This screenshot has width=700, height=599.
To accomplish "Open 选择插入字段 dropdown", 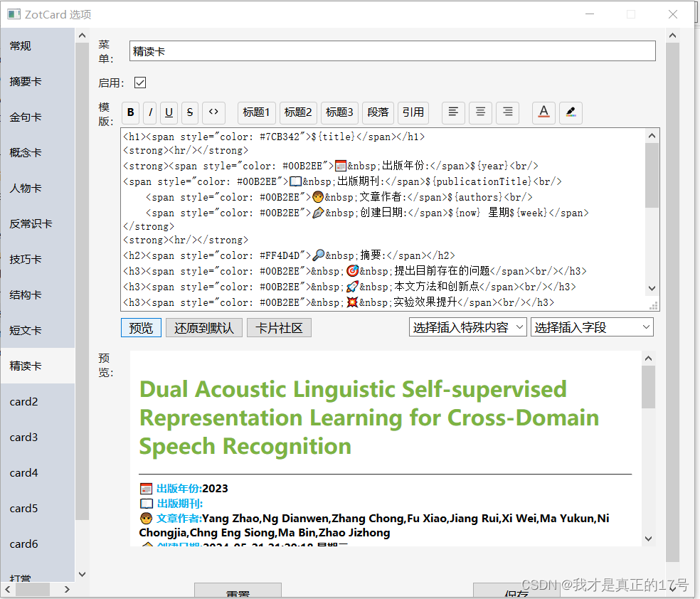I will pos(592,327).
